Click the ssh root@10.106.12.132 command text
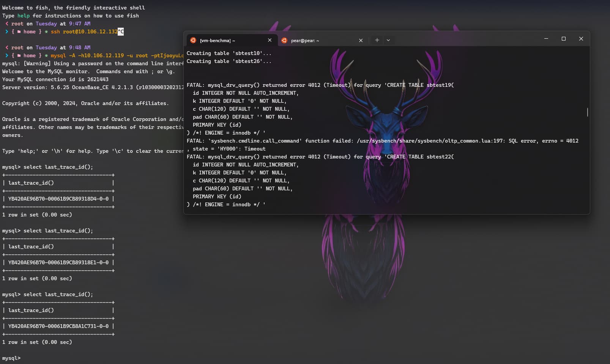Viewport: 610px width, 364px height. pos(84,31)
